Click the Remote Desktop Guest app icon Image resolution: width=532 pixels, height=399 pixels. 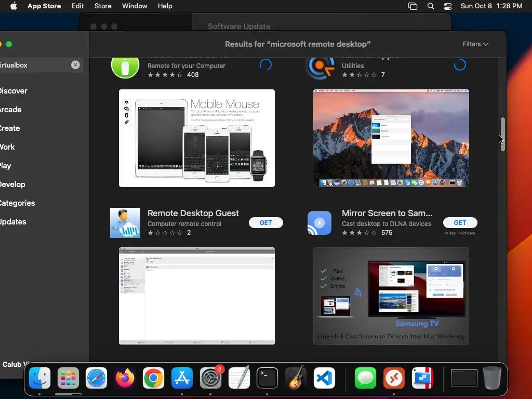pos(125,223)
